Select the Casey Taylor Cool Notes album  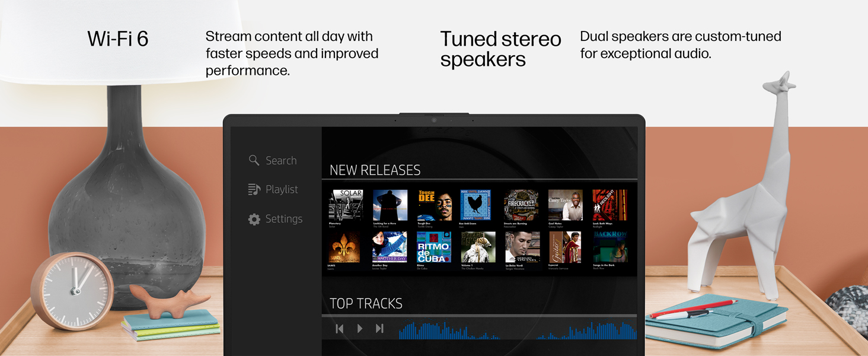pos(565,205)
